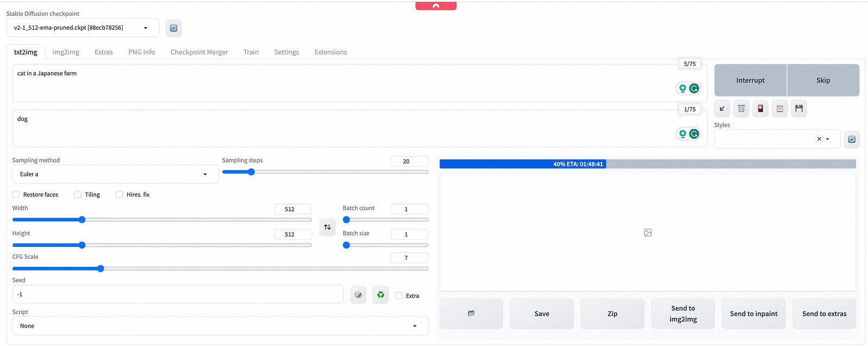Open output folder icon button

tap(471, 313)
